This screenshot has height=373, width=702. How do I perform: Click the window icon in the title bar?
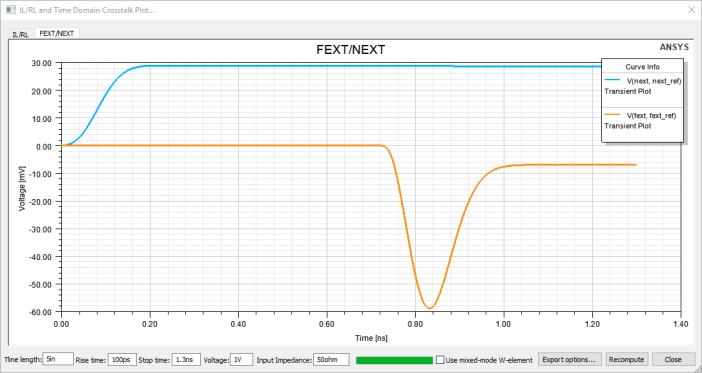point(10,9)
